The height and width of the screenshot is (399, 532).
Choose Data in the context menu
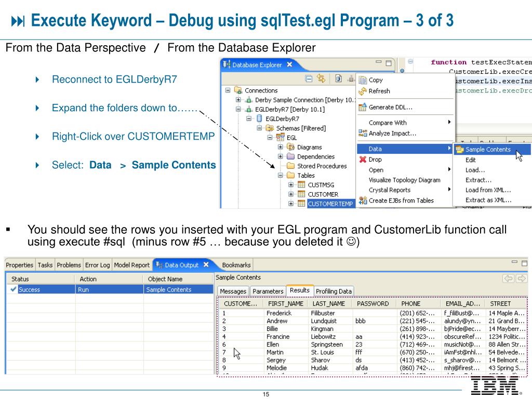[405, 149]
